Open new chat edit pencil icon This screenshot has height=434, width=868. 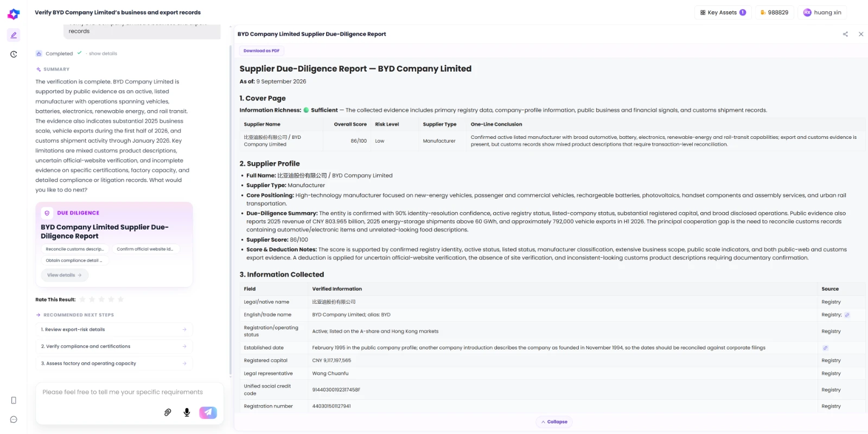coord(14,35)
